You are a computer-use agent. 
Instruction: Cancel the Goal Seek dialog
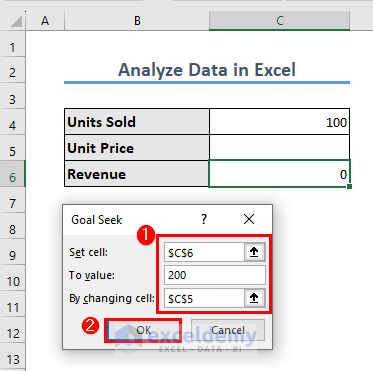point(228,330)
